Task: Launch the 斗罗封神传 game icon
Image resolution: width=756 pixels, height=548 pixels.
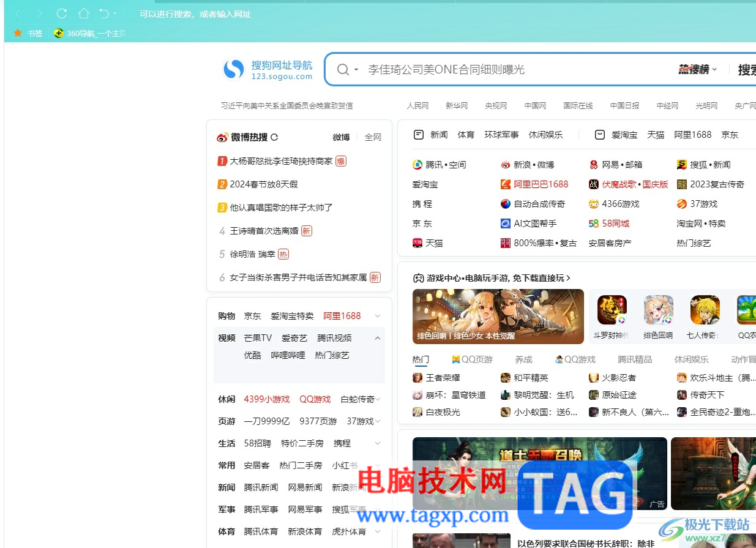Action: click(x=612, y=310)
